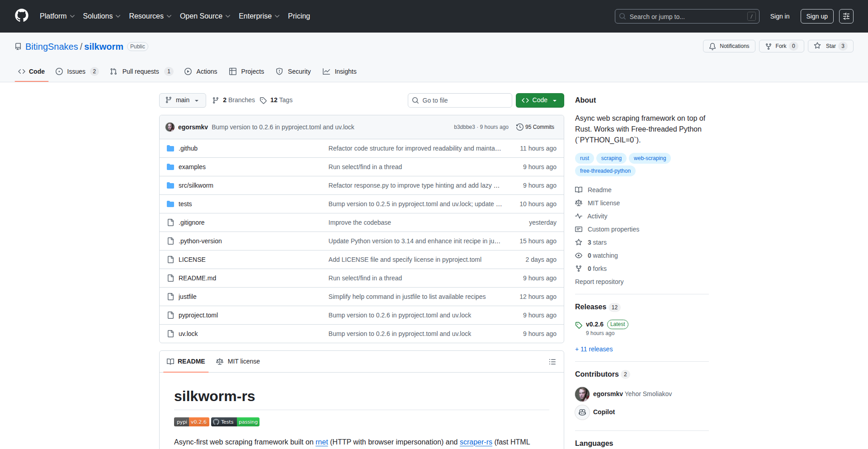Open the README.md file
The height and width of the screenshot is (449, 868).
coord(197,278)
